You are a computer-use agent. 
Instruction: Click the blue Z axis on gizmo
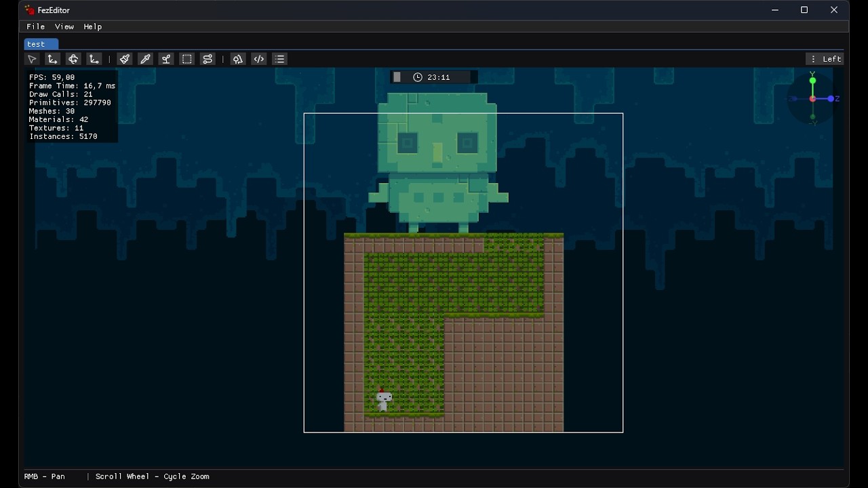click(831, 99)
